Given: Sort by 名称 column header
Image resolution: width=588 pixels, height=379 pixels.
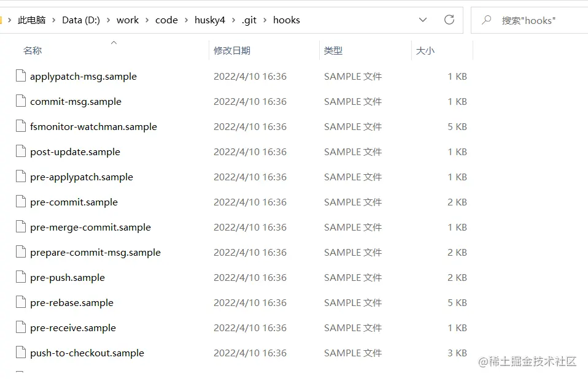Looking at the screenshot, I should 33,50.
